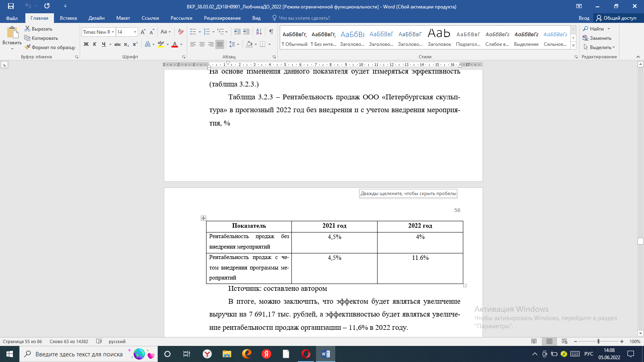The image size is (644, 362).
Task: Sort text with the A-Я sort icon
Action: click(259, 32)
